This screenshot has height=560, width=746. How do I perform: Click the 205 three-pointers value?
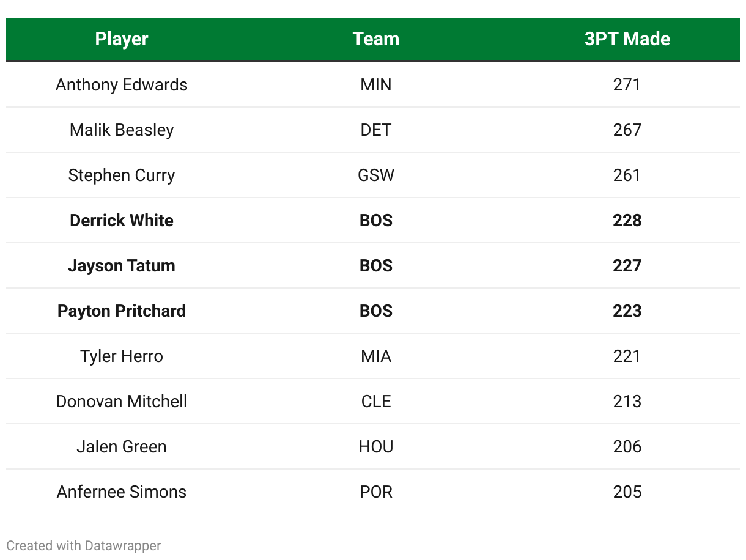pos(627,492)
